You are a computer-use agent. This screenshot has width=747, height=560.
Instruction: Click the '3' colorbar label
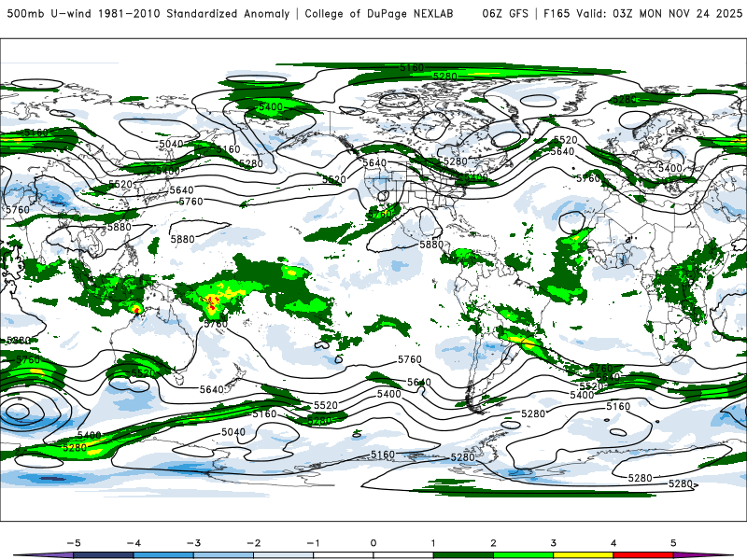pyautogui.click(x=553, y=543)
